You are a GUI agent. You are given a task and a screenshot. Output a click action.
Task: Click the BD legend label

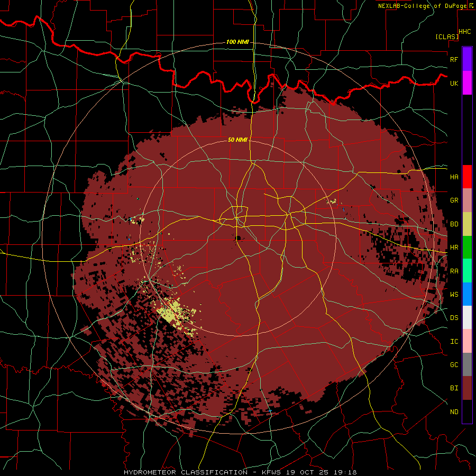pos(454,224)
